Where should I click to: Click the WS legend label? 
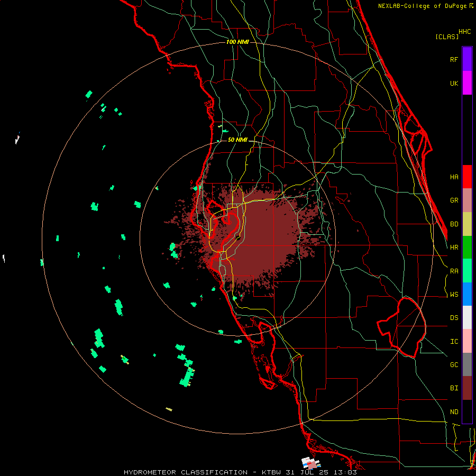[x=454, y=295]
